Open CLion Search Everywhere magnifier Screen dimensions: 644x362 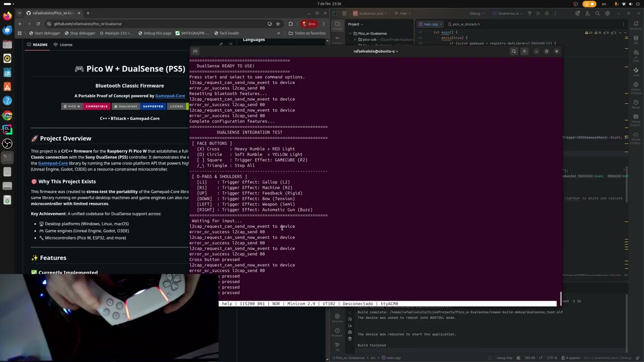597,13
